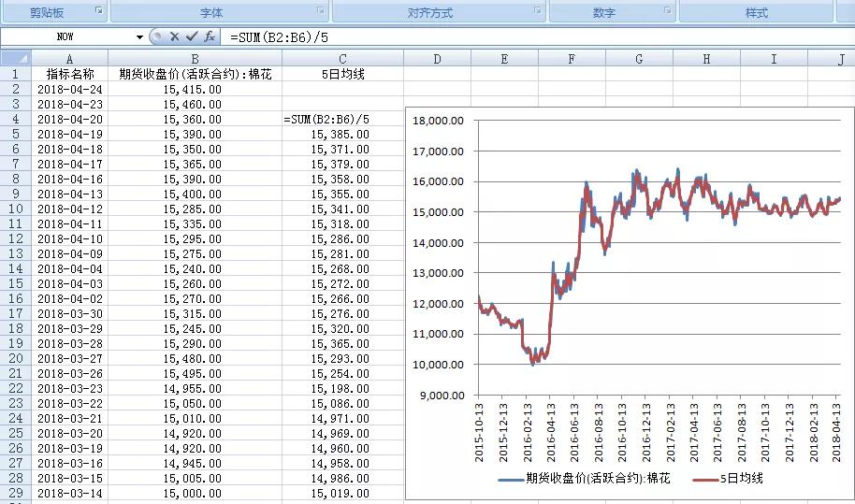Select chart legend entry 期货收盘价(活跃合约):棉花
Viewport: 855px width, 504px height.
(x=584, y=479)
